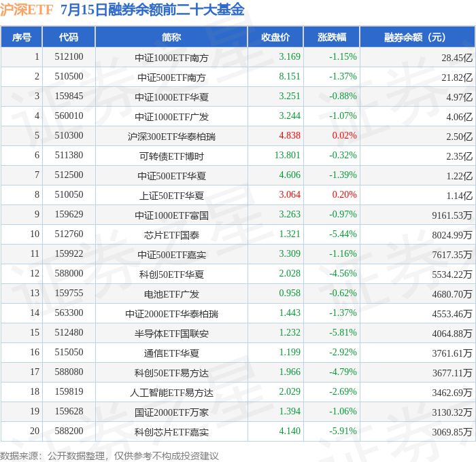Select 沪深300ETF华泰柏瑞 row name

click(x=171, y=137)
